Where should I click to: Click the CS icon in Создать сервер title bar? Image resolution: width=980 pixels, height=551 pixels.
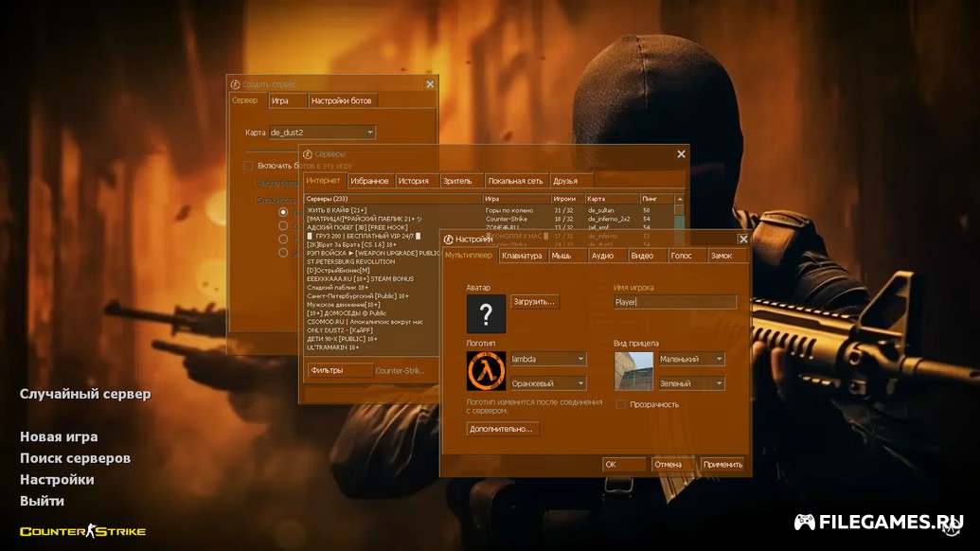(x=235, y=84)
